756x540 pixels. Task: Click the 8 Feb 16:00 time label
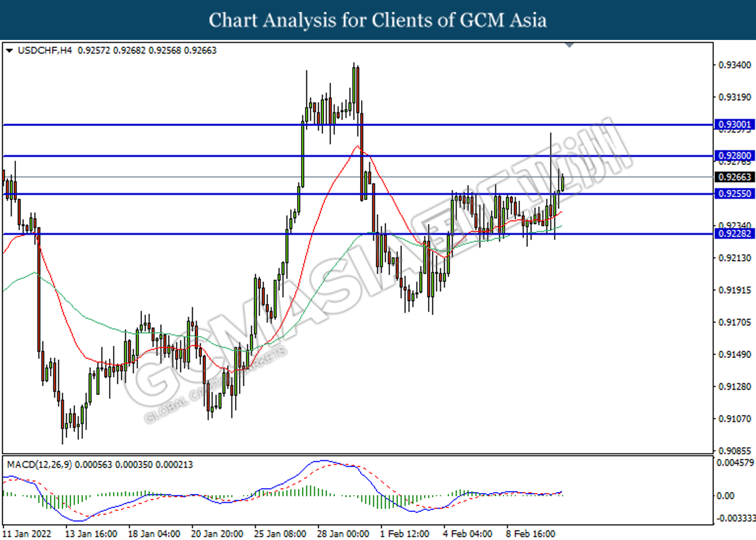pos(530,533)
